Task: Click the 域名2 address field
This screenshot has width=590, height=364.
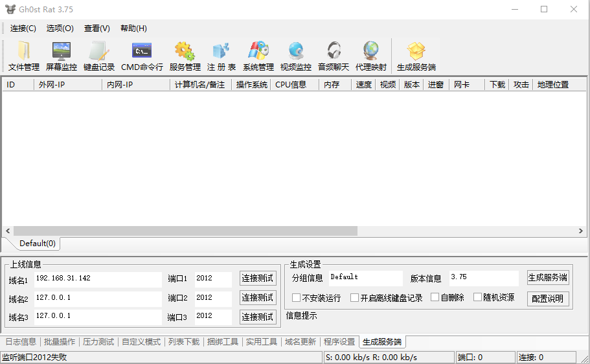Action: tap(98, 299)
